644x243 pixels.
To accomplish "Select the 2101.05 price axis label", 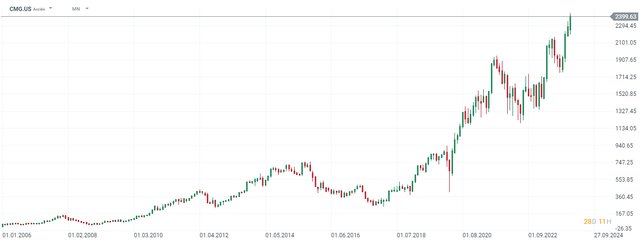I will 626,43.
